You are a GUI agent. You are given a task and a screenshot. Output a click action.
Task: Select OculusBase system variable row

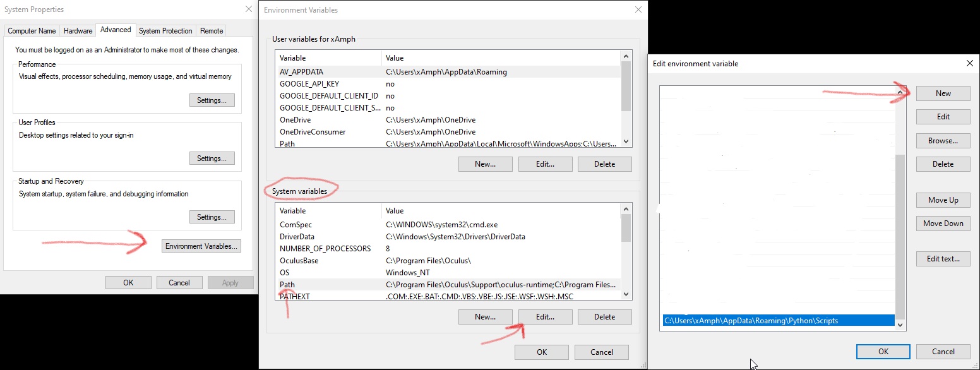[449, 261]
